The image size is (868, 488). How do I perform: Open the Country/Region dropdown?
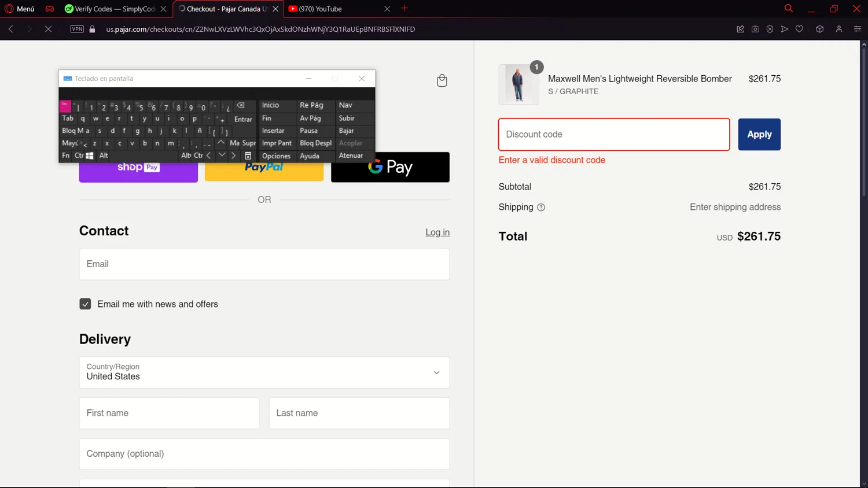[264, 372]
